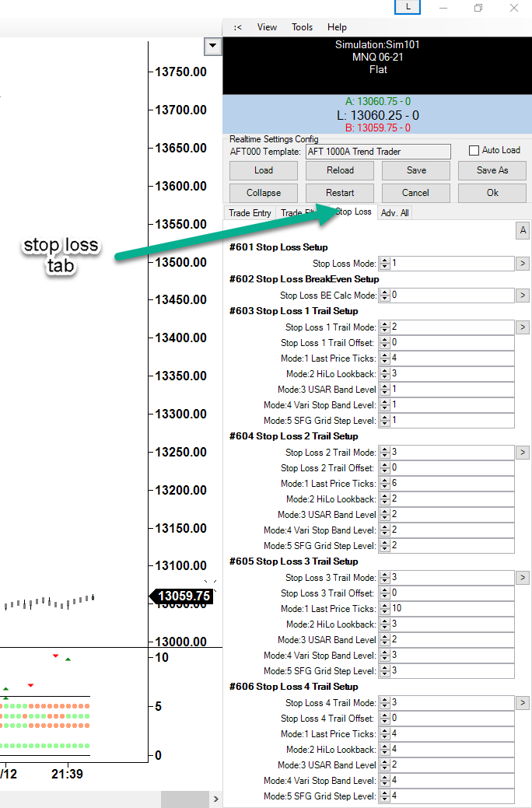
Task: Click arrow button next to Stop Loss 4 Trail Mode
Action: coord(523,703)
